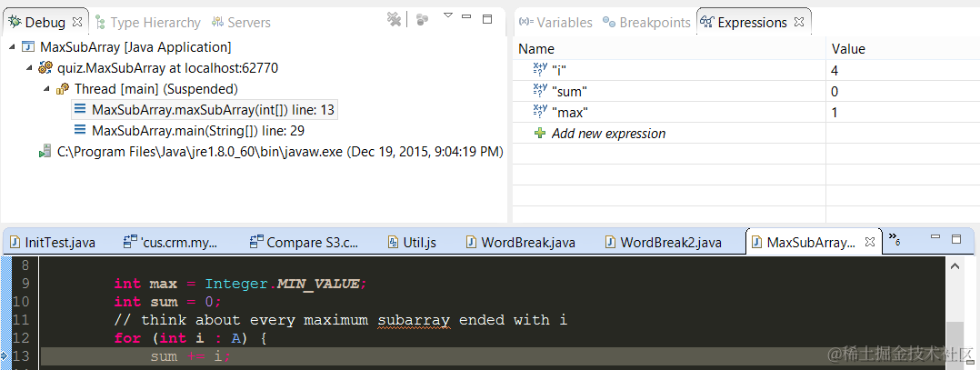Collapse the MaxSubArray [Java Application] node
The width and height of the screenshot is (980, 370).
(13, 47)
